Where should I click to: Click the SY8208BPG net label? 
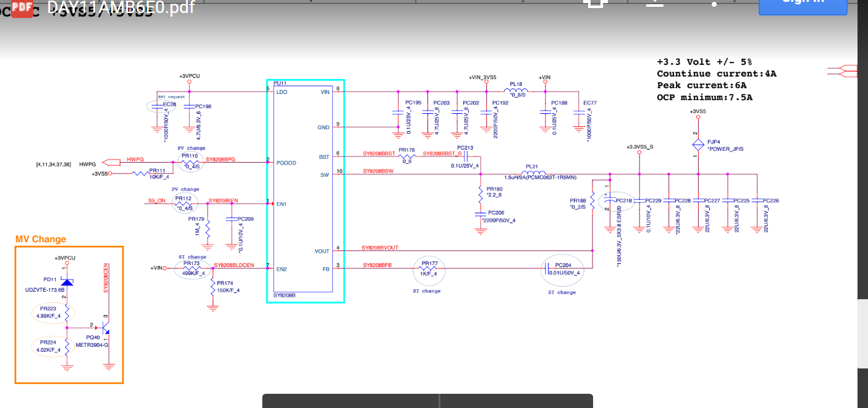coord(221,159)
